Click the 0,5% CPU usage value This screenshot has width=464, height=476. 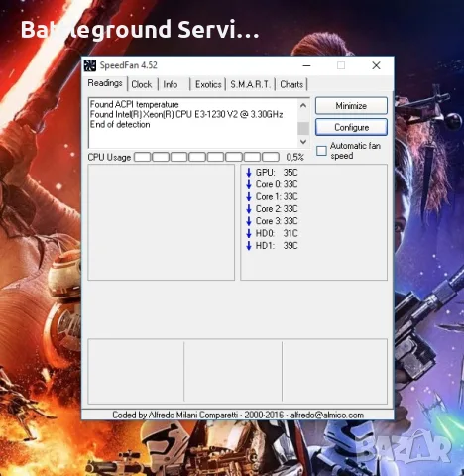[x=294, y=157]
